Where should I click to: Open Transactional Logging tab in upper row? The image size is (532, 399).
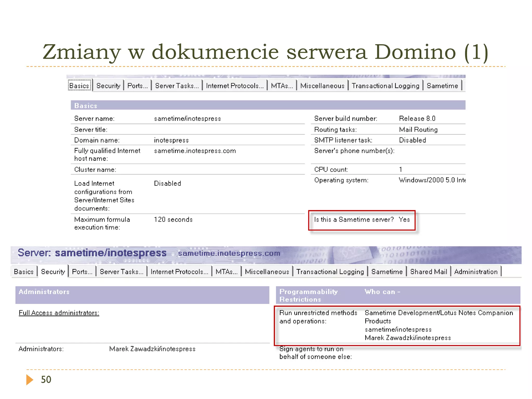click(x=385, y=85)
